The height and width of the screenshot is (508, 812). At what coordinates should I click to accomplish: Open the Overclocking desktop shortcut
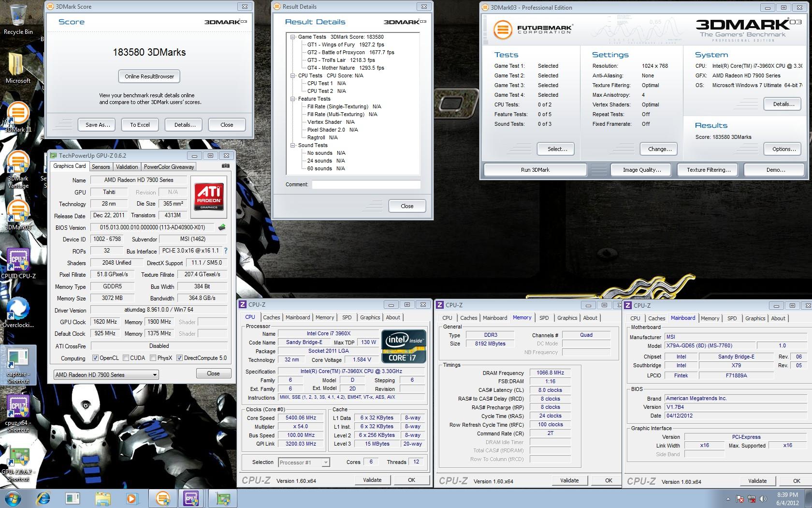pos(18,312)
